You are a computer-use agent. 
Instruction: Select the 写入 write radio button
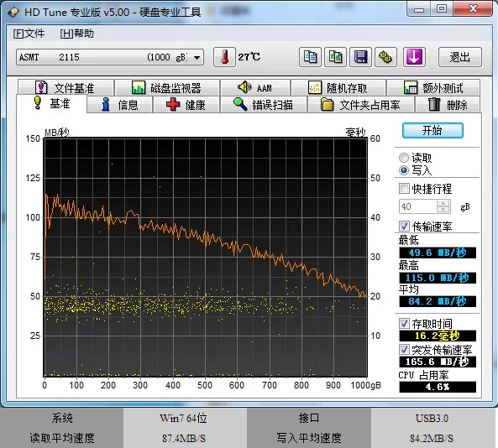404,170
